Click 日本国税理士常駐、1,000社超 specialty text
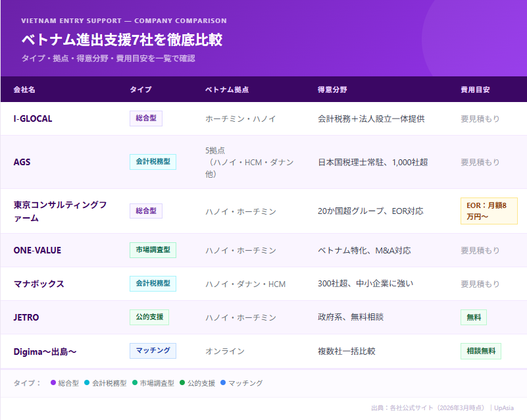527x420 pixels. pyautogui.click(x=373, y=163)
